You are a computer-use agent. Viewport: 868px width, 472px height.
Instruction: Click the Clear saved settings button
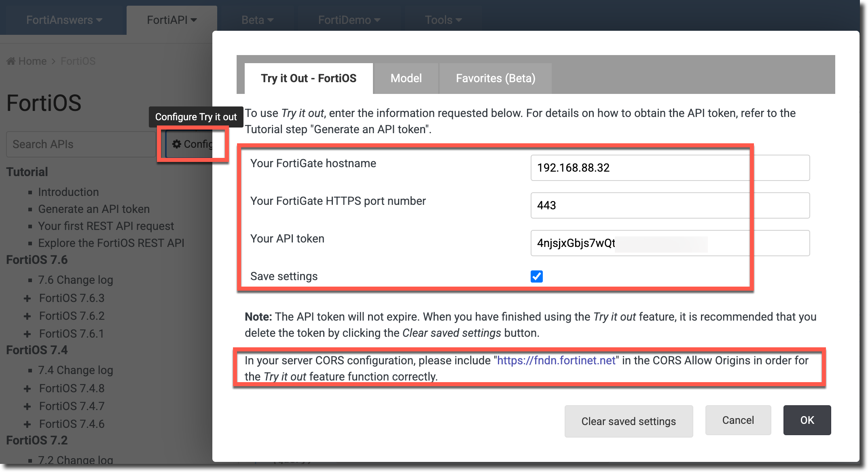pyautogui.click(x=628, y=421)
